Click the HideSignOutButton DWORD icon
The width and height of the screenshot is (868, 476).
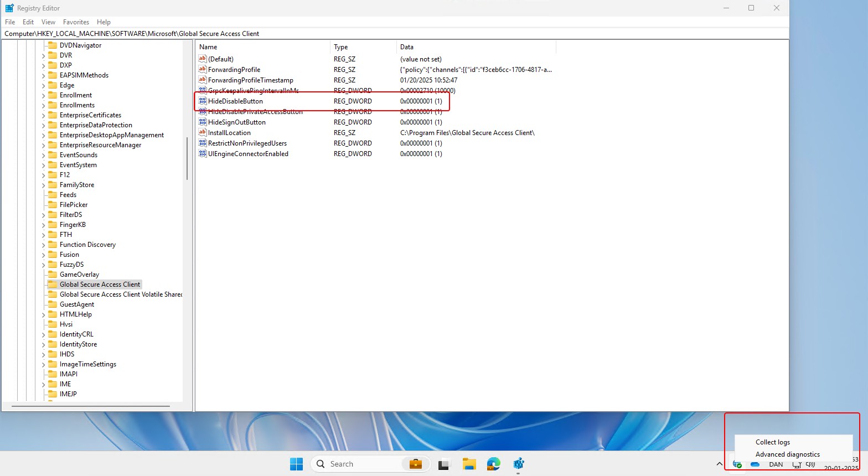point(203,122)
